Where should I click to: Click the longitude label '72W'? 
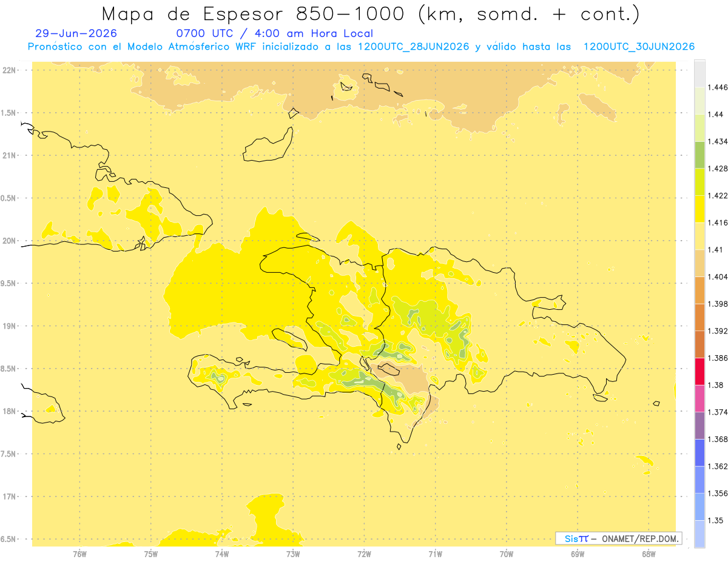pos(364,554)
